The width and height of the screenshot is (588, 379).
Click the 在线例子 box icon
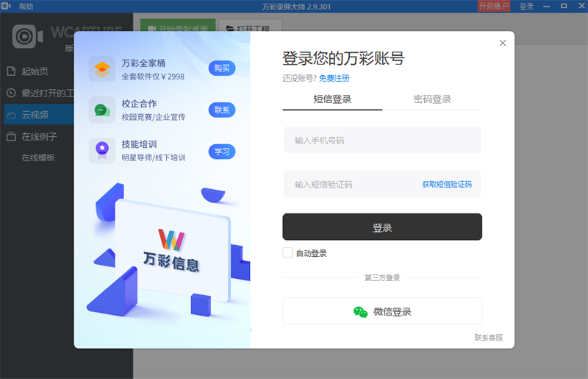[11, 136]
